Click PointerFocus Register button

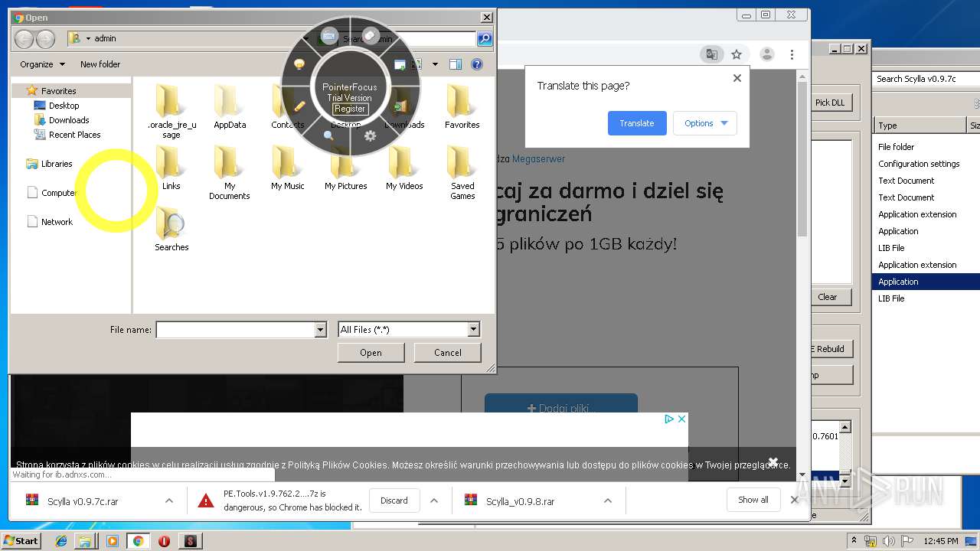click(350, 109)
